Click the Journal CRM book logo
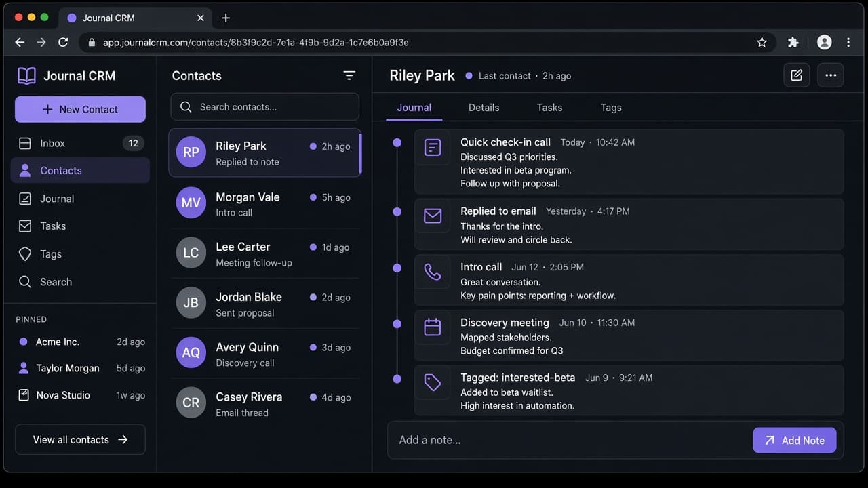This screenshot has height=488, width=868. pyautogui.click(x=26, y=76)
